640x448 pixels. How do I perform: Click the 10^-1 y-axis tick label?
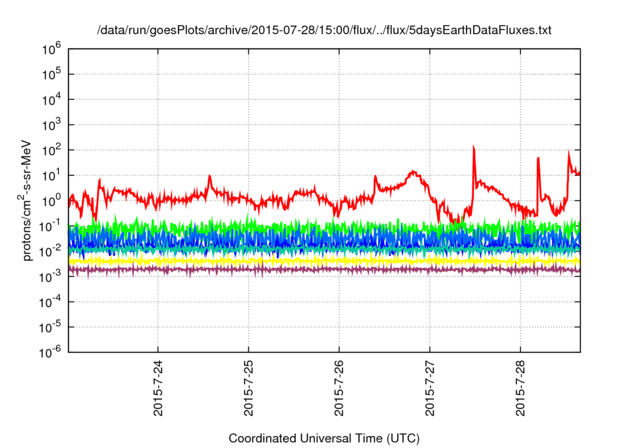(x=51, y=227)
